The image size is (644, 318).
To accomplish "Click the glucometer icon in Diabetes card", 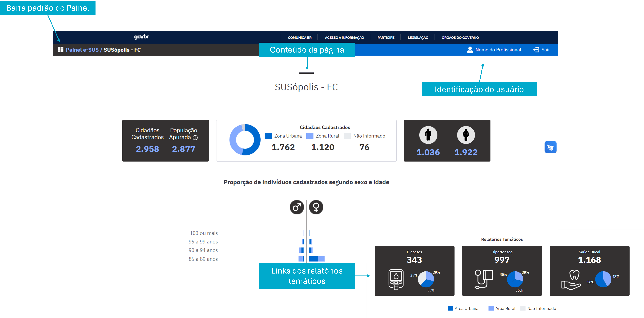I will pos(396,279).
